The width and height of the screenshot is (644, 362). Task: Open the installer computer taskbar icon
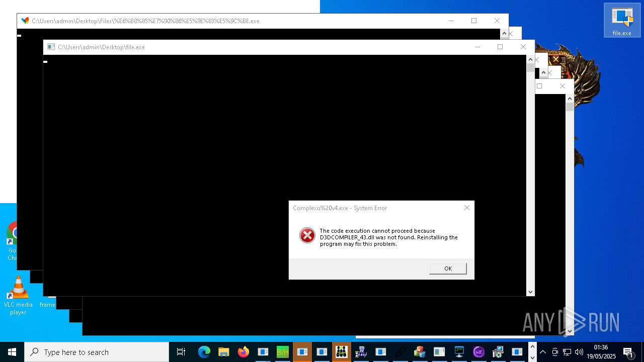pos(498,352)
